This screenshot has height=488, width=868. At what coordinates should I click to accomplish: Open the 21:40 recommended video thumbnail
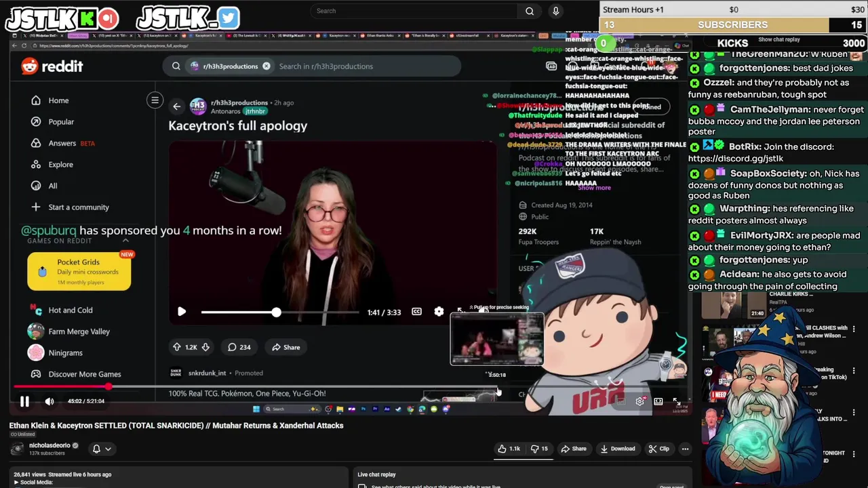[x=733, y=304]
